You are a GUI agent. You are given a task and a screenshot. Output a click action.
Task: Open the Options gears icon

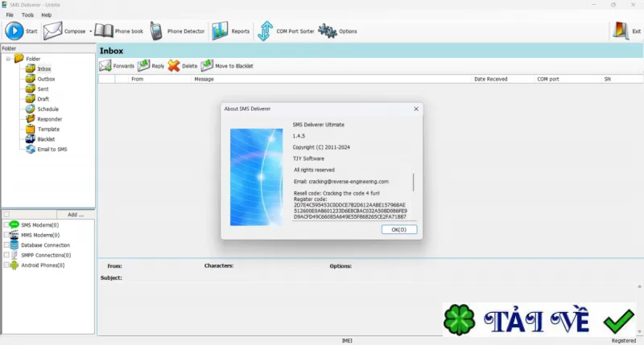pyautogui.click(x=328, y=31)
